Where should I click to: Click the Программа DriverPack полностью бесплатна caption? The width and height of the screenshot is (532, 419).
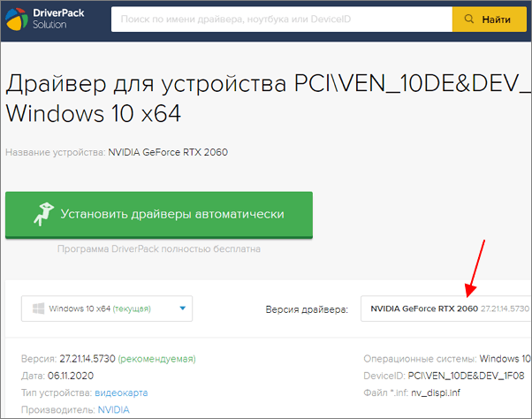pos(159,249)
